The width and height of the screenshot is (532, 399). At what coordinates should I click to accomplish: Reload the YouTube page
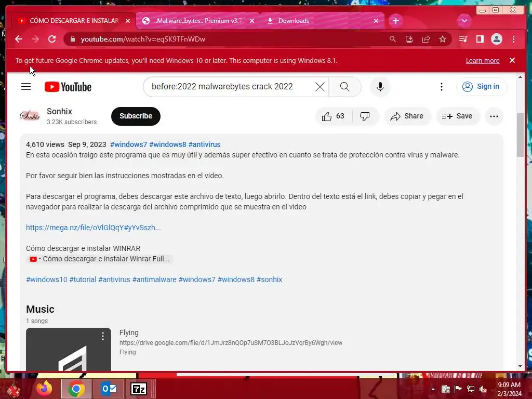coord(52,39)
